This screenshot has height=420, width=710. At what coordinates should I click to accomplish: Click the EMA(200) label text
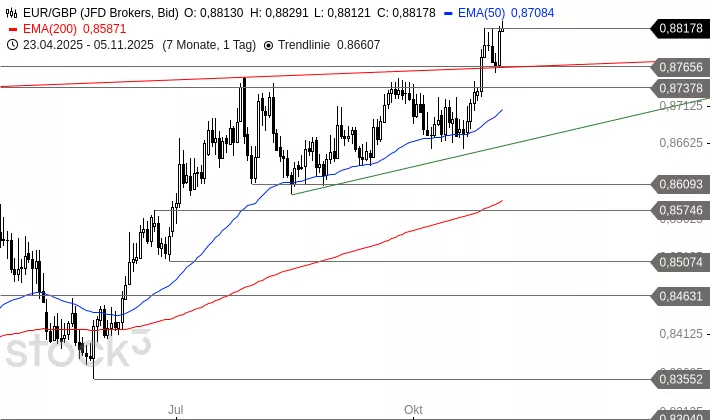tap(45, 29)
